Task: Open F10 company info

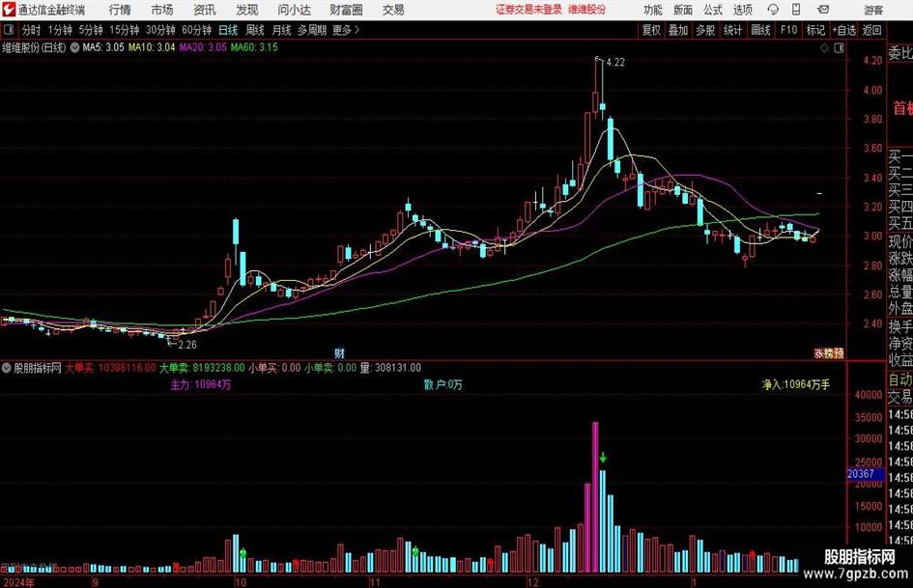Action: click(788, 30)
